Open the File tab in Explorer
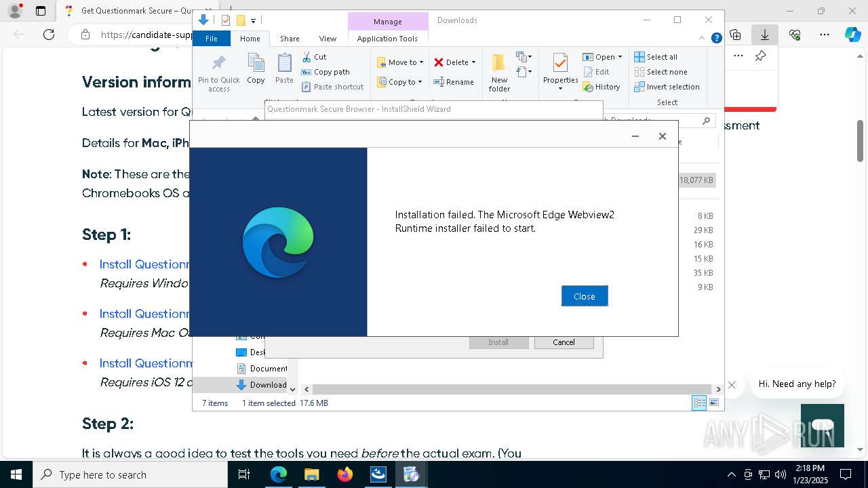868x488 pixels. pyautogui.click(x=212, y=39)
